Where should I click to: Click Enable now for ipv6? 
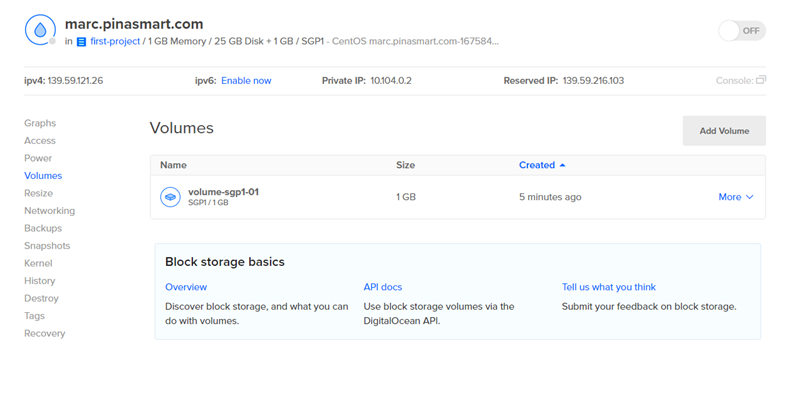(246, 81)
